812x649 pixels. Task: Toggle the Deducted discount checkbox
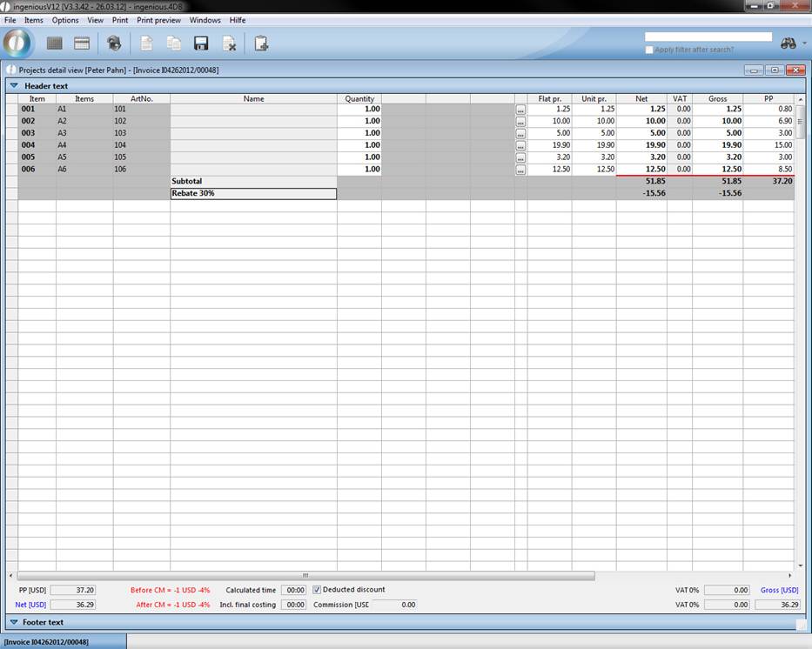pos(317,590)
